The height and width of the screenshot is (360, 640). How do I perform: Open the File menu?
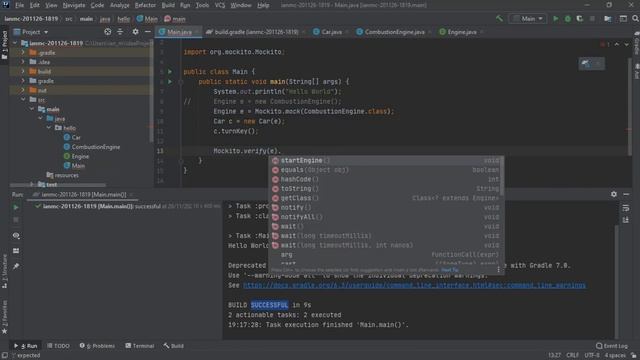point(19,5)
